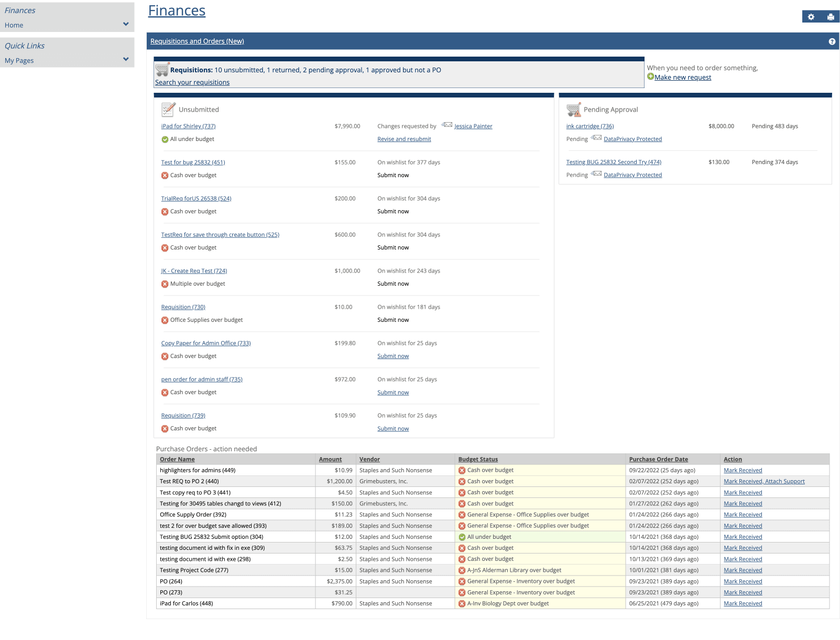
Task: Click green under budget icon in Testing BUG 25832 Submit option row
Action: [462, 537]
